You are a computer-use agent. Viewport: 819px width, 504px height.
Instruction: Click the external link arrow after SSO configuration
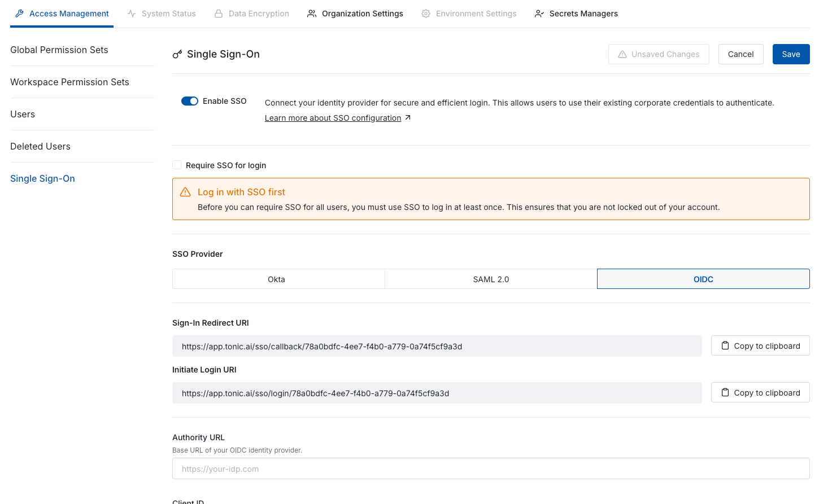[x=408, y=118]
